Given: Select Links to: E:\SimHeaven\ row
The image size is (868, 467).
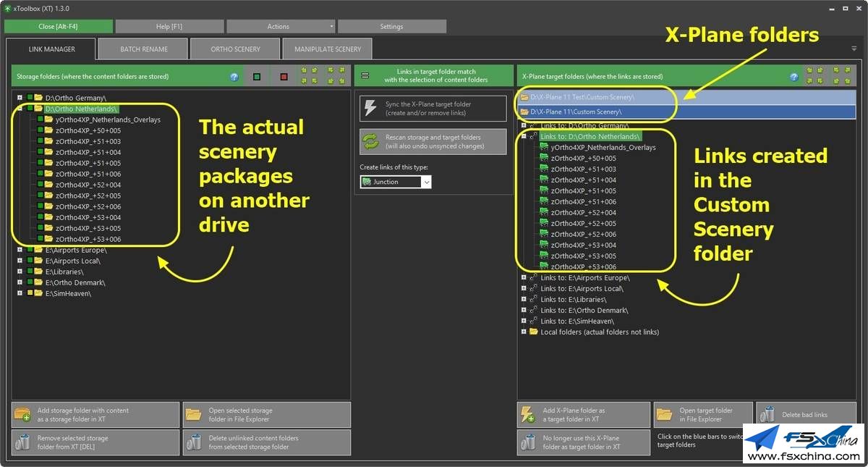Looking at the screenshot, I should coord(577,321).
